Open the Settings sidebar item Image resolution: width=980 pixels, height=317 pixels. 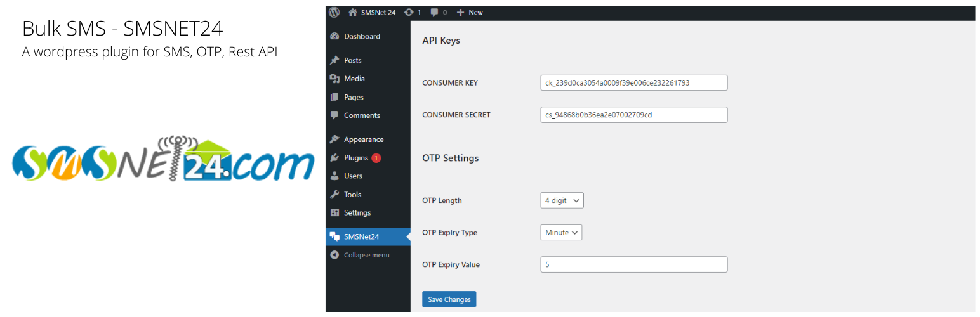click(357, 213)
